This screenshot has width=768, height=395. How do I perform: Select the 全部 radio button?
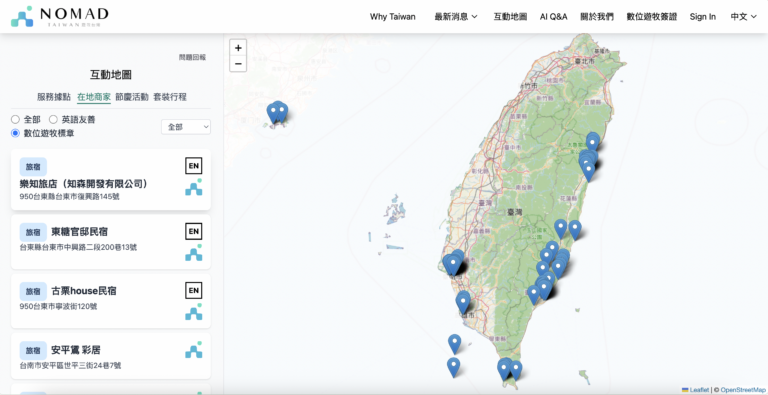[15, 120]
